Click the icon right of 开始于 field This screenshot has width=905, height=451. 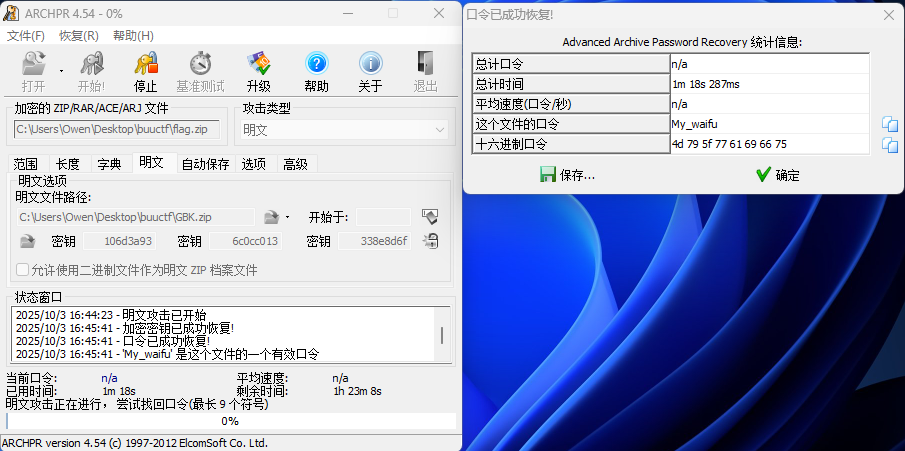430,217
